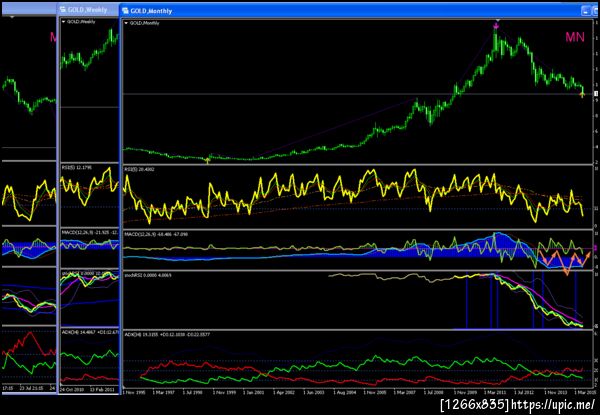The width and height of the screenshot is (600, 415).
Task: Click the 24 Oct 2010 date in Weekly chart
Action: (x=71, y=389)
